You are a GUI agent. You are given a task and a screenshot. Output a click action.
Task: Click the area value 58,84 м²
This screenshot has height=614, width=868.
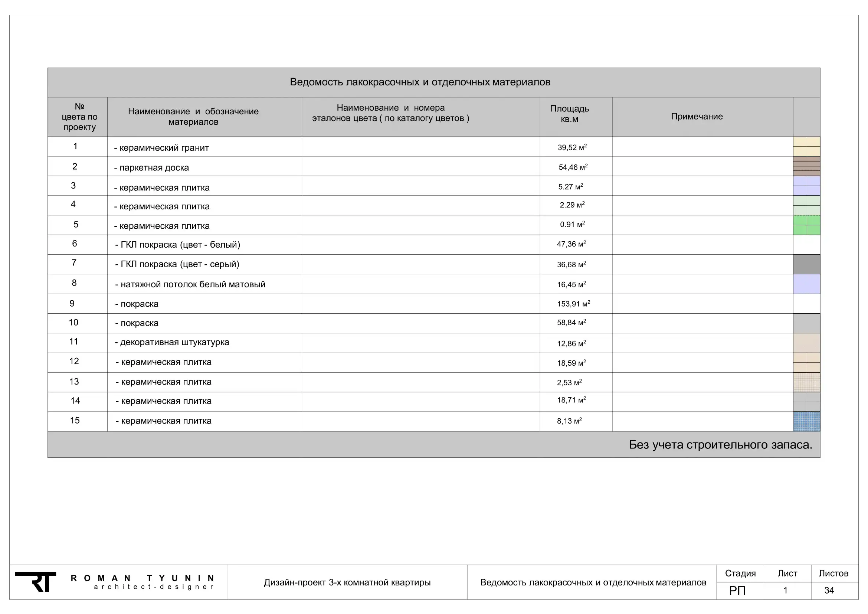(x=571, y=322)
